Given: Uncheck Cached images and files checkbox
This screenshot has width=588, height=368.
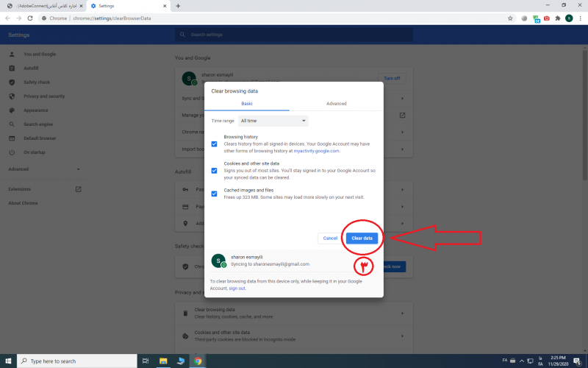Looking at the screenshot, I should [214, 194].
